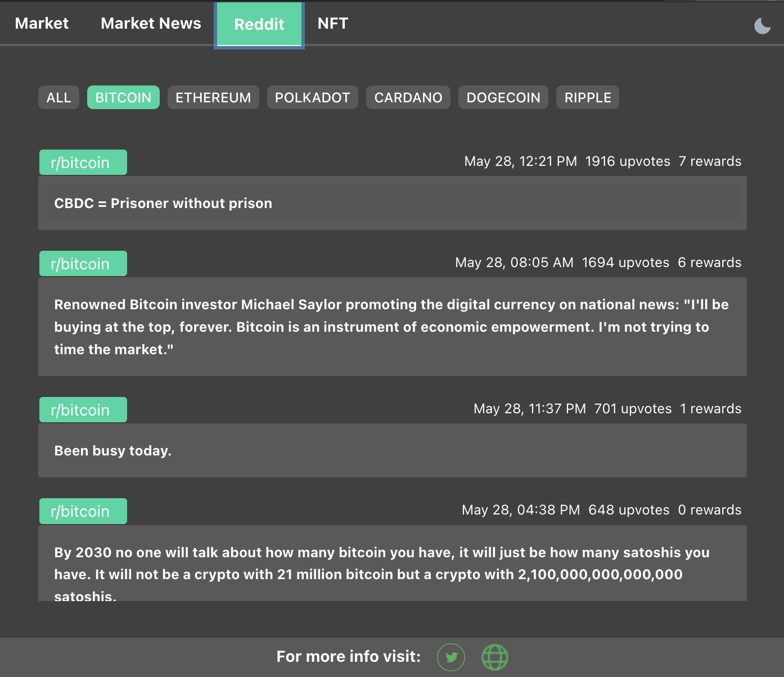Click the 'May 28, 04:38 PM' timestamp
The image size is (784, 677).
click(x=521, y=510)
